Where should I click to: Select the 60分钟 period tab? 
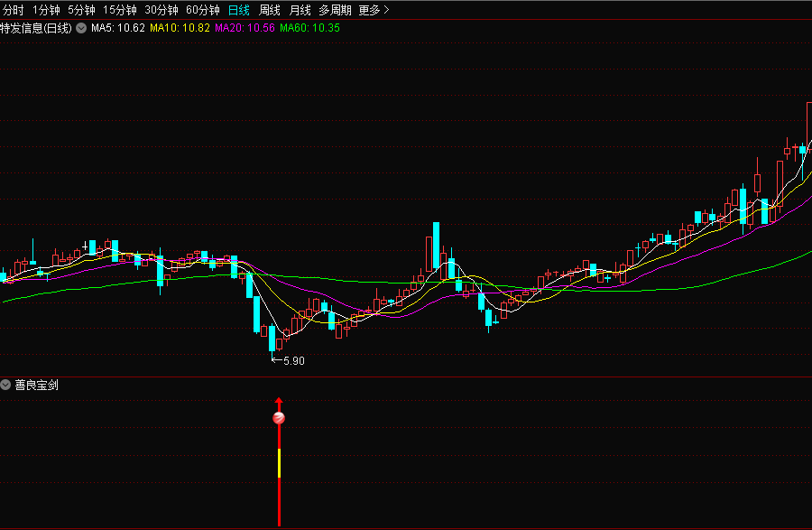[x=202, y=10]
